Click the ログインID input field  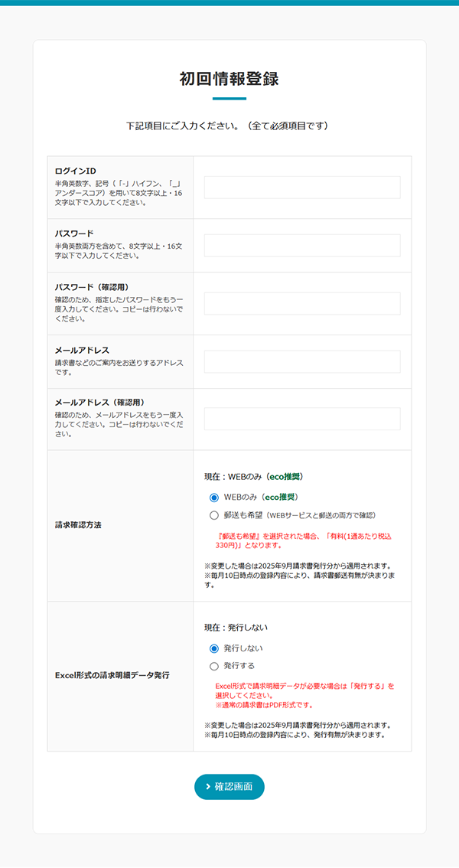[x=302, y=188]
